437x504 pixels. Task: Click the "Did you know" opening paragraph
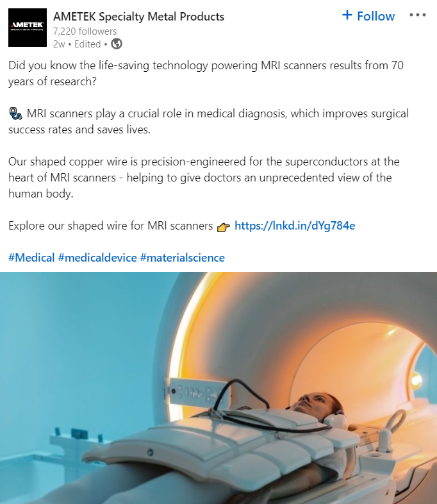point(206,73)
